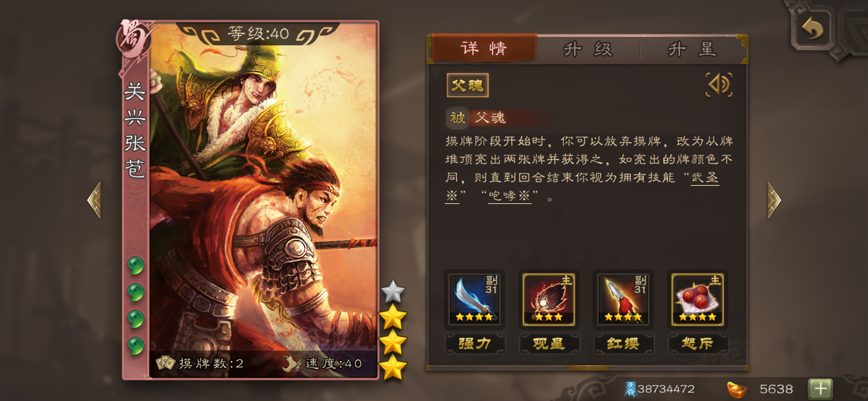
Task: Click the green plus add-gold icon
Action: click(820, 389)
